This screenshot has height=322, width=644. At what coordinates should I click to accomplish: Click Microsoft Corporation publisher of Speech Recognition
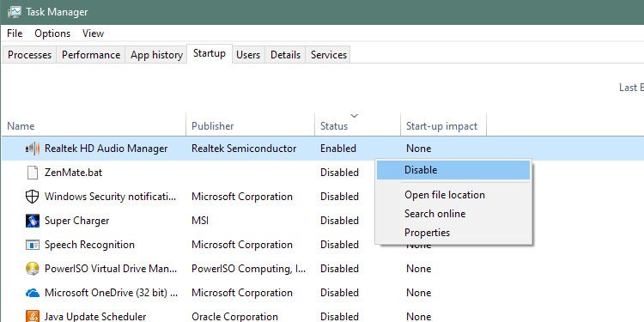point(242,245)
